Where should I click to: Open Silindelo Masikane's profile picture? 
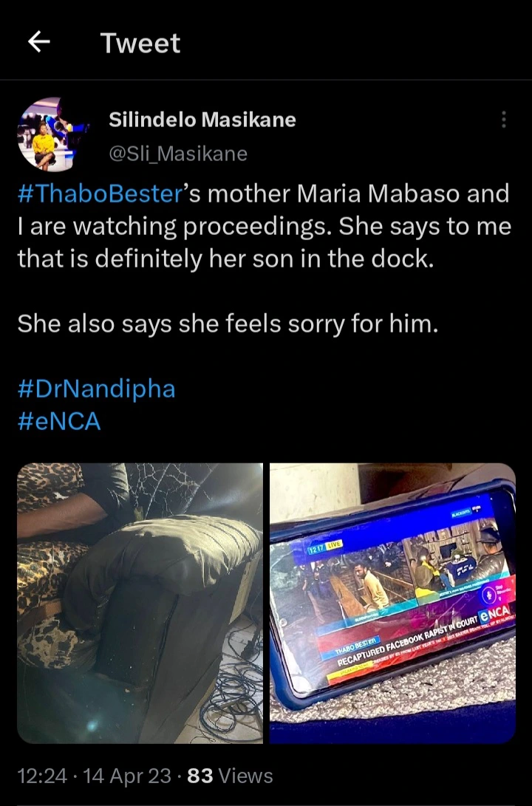click(x=48, y=134)
